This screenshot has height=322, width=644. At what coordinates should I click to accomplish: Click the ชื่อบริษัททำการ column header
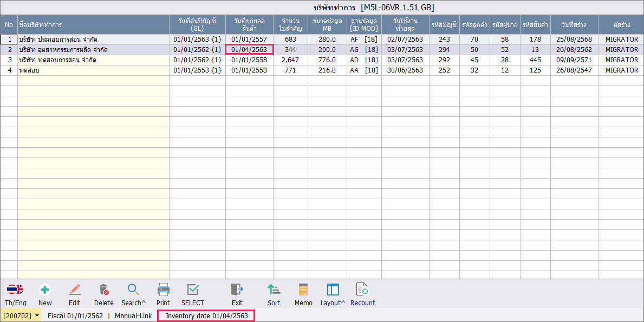coord(93,25)
